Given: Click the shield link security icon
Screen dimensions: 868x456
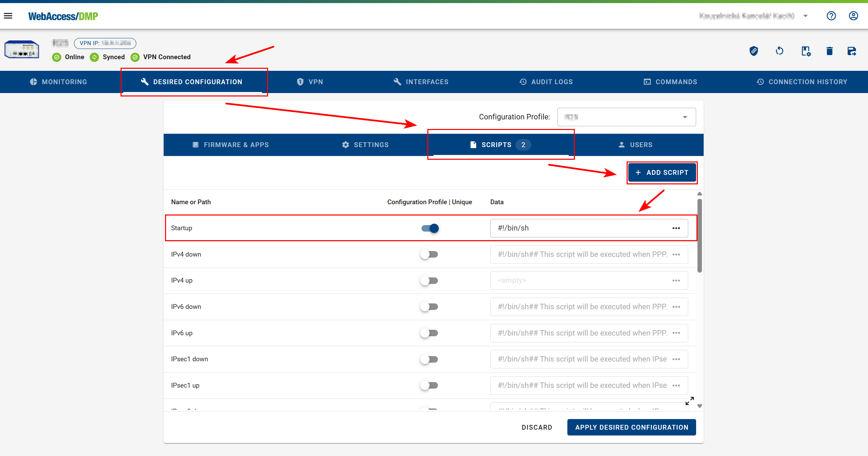Looking at the screenshot, I should [754, 51].
